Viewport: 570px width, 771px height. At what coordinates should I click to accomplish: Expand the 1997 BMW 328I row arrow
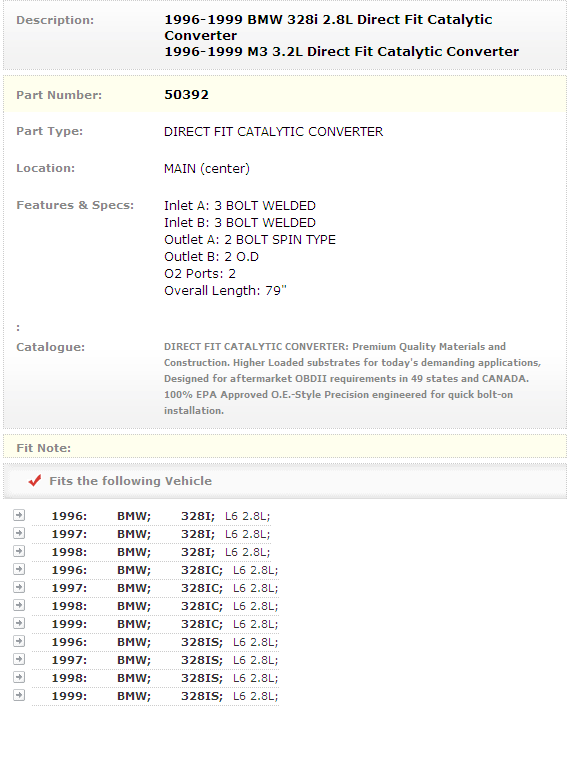19,533
